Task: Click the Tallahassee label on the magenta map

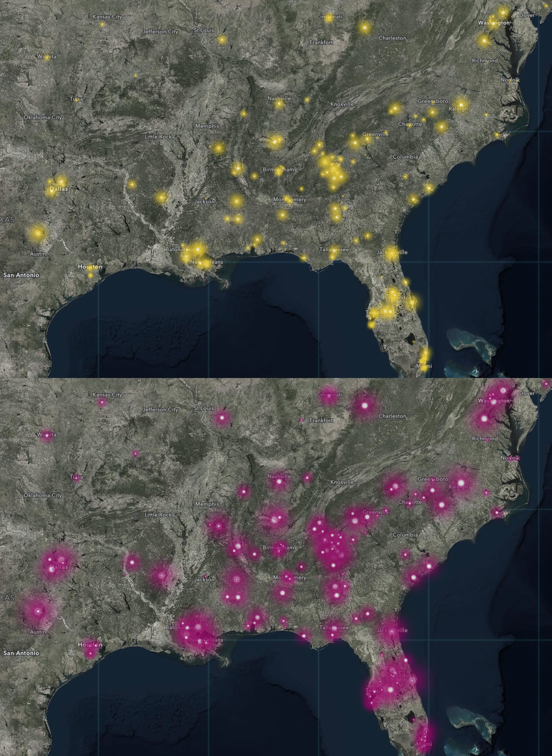Action: [334, 627]
